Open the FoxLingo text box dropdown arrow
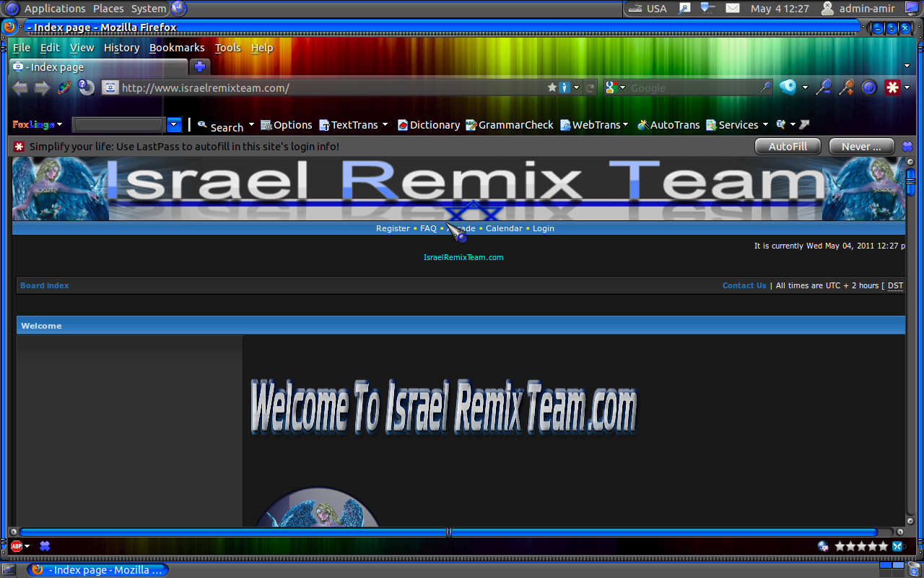 (174, 125)
